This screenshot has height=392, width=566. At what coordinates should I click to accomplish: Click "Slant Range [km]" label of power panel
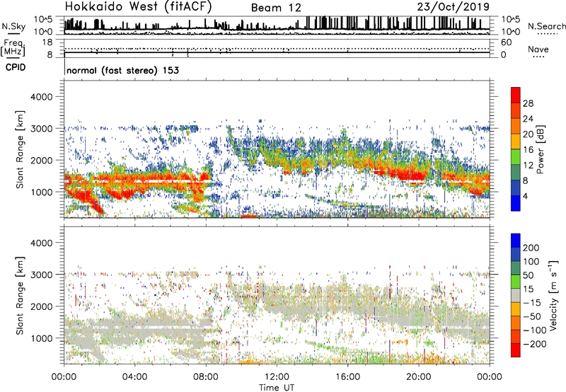pos(20,149)
